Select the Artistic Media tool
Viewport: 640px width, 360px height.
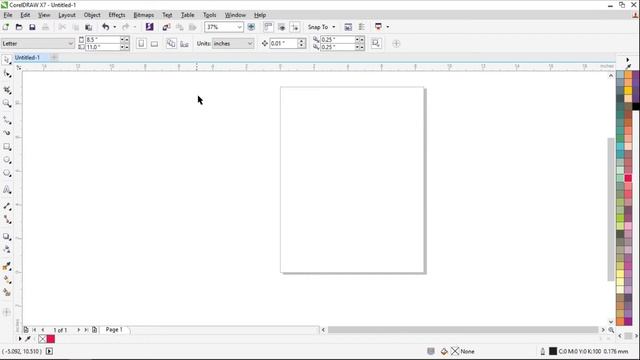click(7, 133)
